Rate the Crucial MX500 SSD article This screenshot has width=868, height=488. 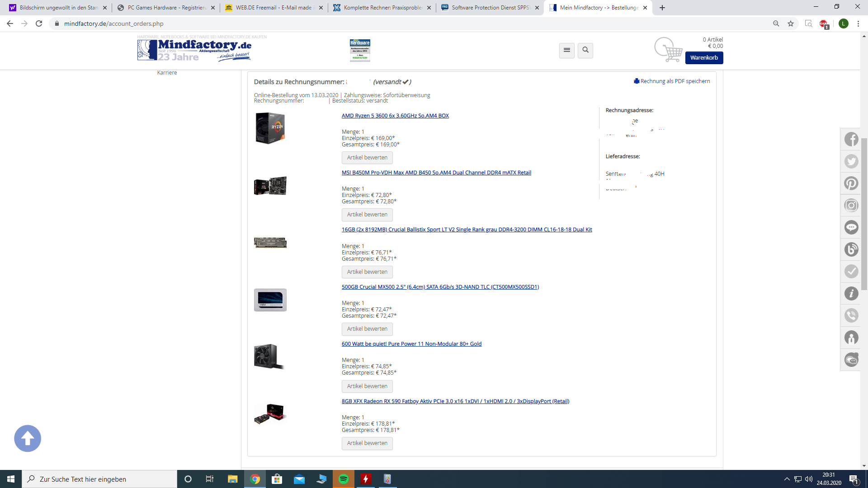367,329
